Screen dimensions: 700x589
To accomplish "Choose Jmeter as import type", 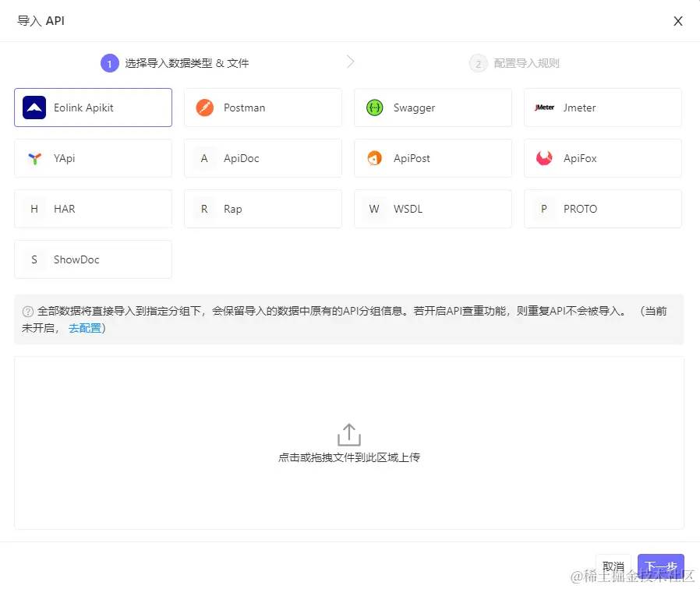I will pyautogui.click(x=603, y=108).
